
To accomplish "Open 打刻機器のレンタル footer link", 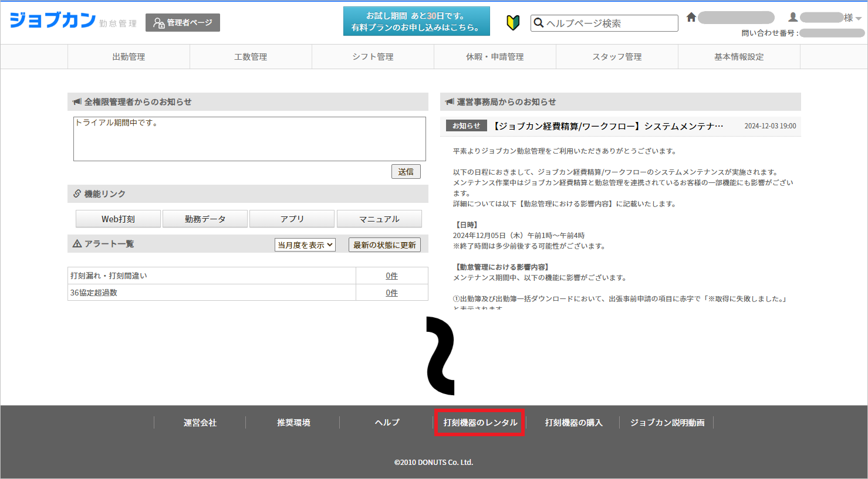I will coord(479,423).
